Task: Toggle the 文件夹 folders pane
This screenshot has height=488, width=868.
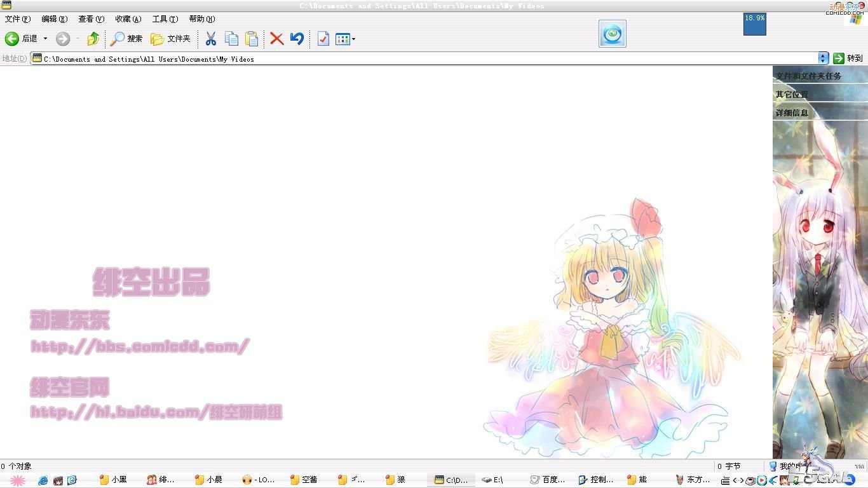Action: coord(170,39)
